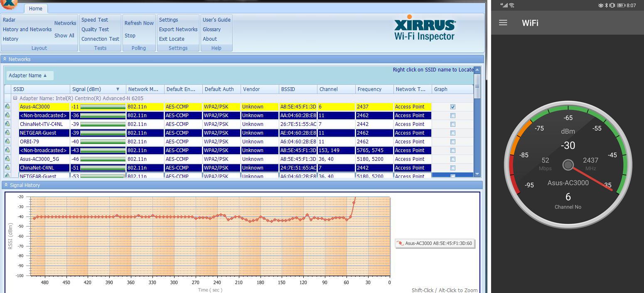Click the Signal (dBm) column sort arrow
644x293 pixels.
[118, 89]
